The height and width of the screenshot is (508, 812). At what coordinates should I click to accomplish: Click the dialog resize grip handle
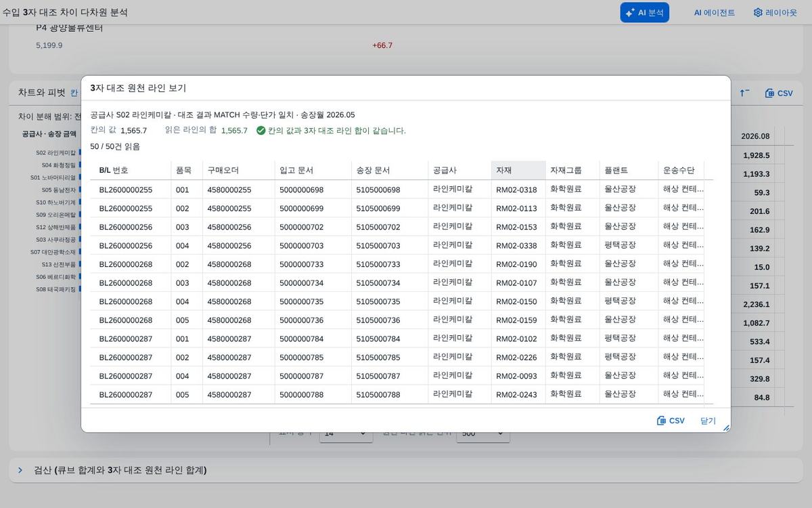pos(726,428)
